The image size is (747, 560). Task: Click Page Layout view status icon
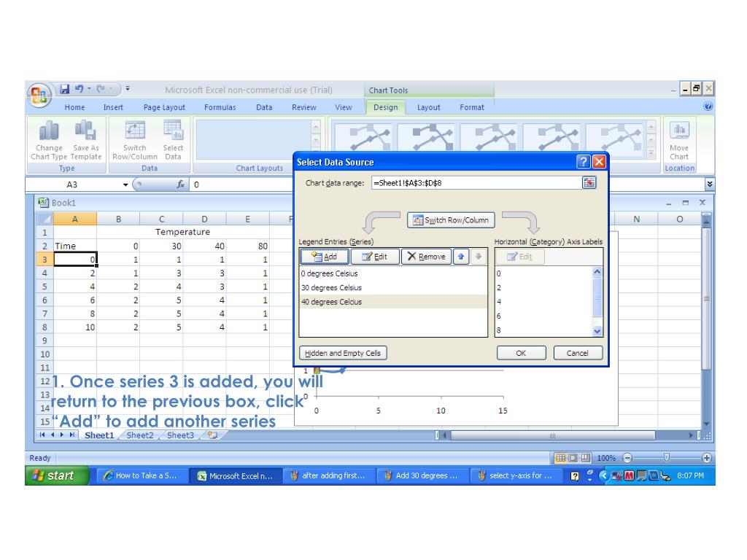pos(573,458)
